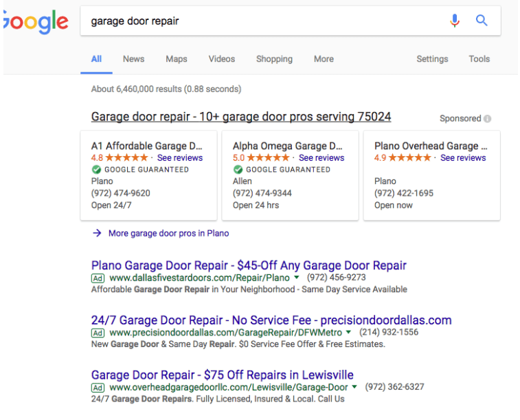Expand the dropdown arrow beside overheadgaragedoorllc.com URL
Viewport: 520px width, 420px height.
tap(354, 387)
